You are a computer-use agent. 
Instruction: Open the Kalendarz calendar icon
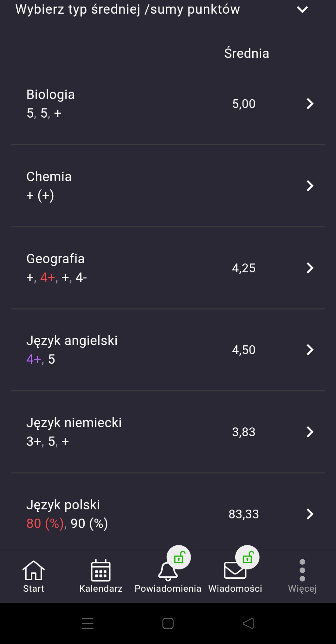tap(101, 570)
